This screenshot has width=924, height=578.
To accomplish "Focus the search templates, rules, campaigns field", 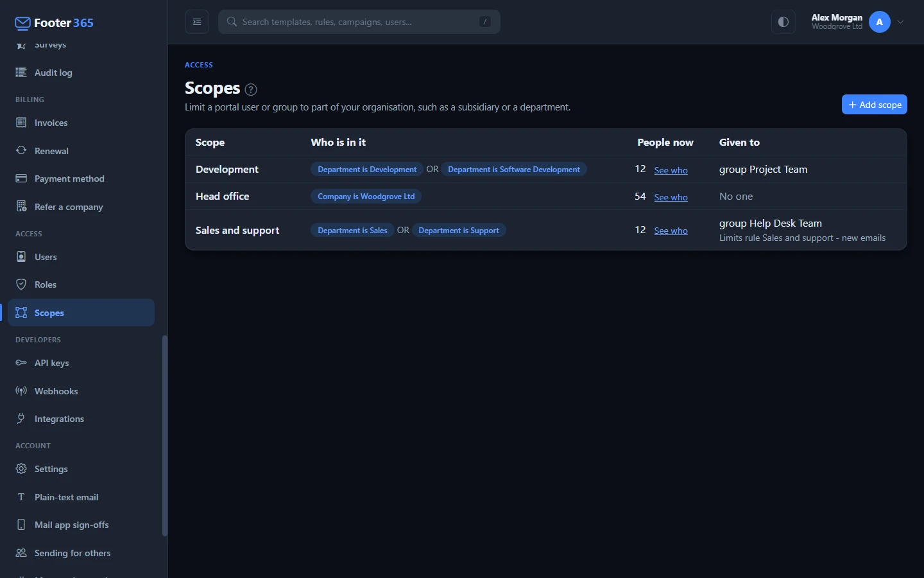I will [359, 22].
